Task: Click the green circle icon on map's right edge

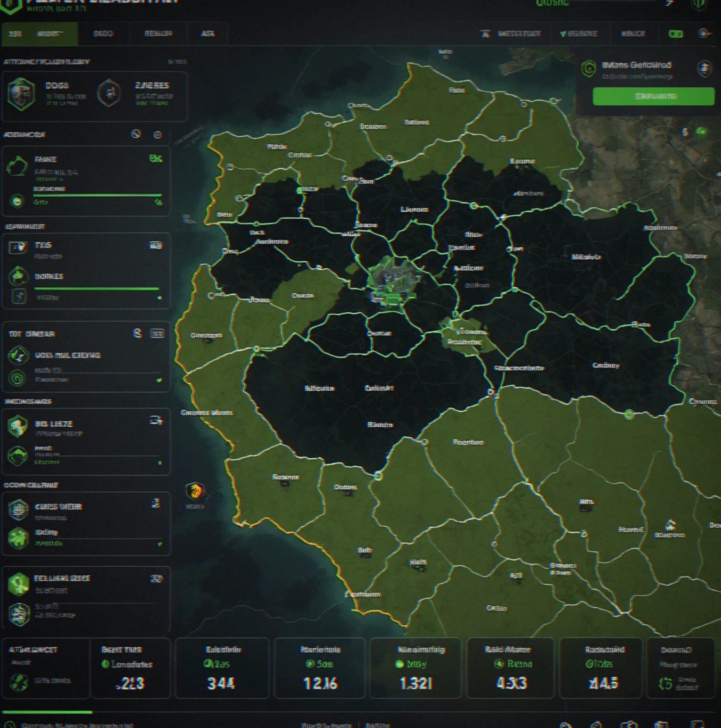Action: (x=701, y=132)
